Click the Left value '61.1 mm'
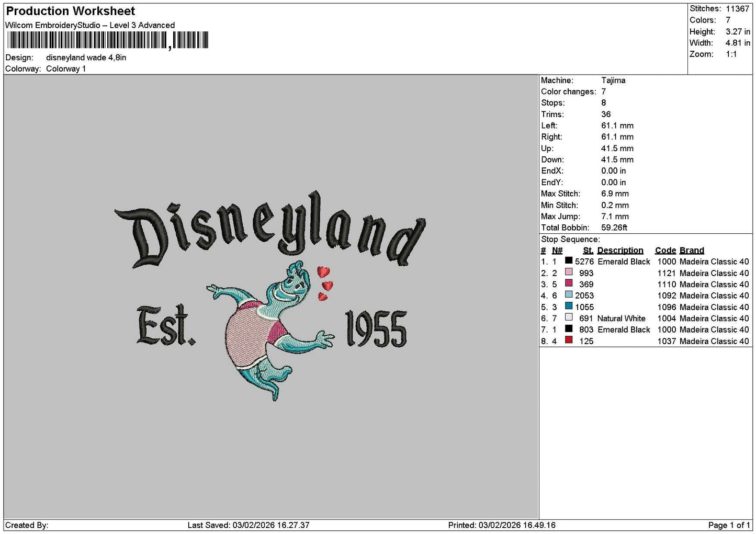Viewport: 756px width, 534px height. tap(617, 126)
